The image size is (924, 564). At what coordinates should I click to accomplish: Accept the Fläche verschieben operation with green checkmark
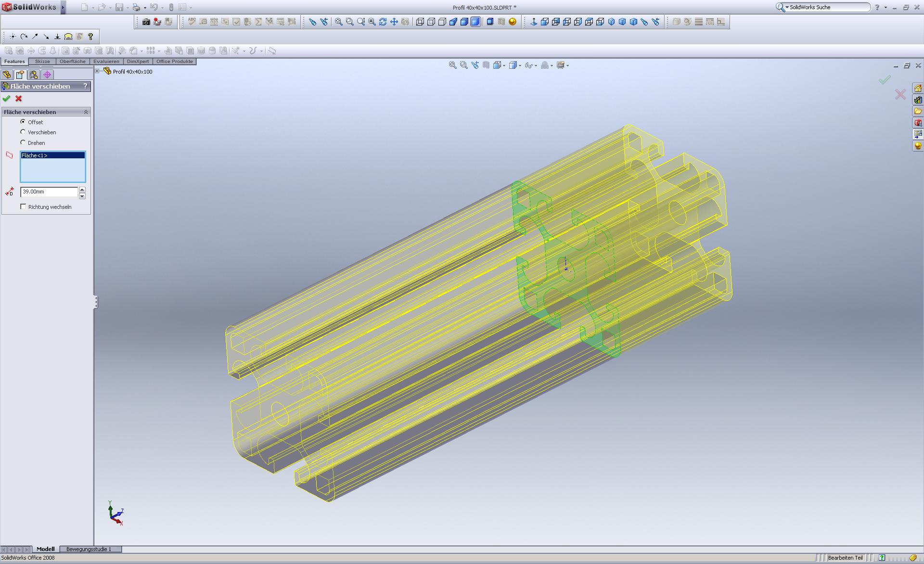pyautogui.click(x=6, y=99)
